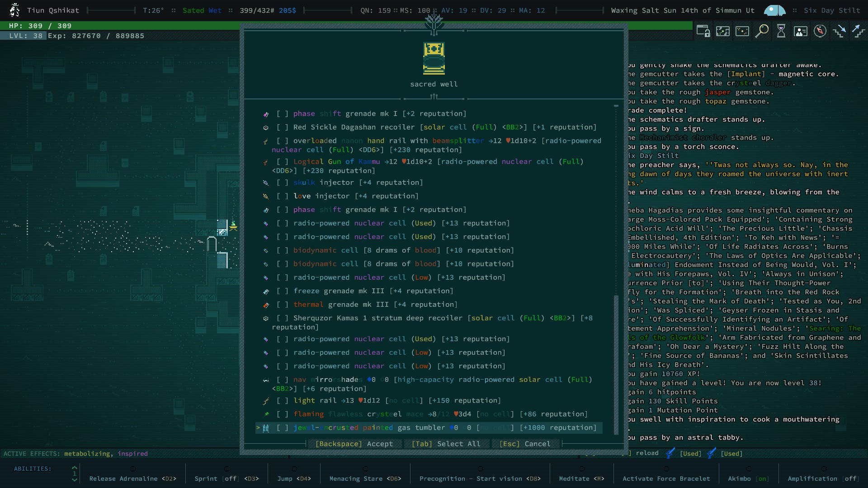Click the hourglass wait icon
The image size is (868, 488).
pos(781,31)
